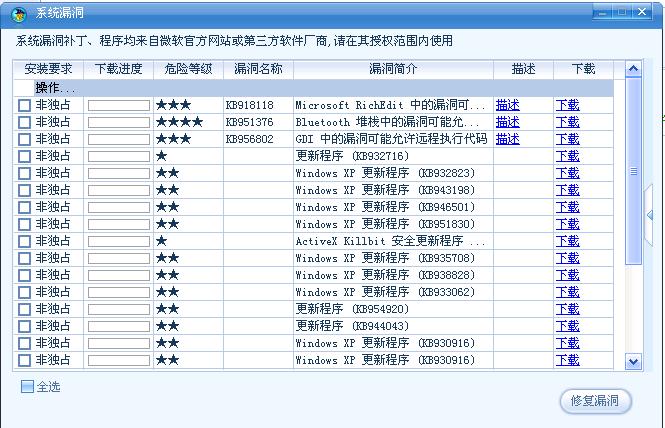Select the 操作... group row
Viewport: 665px width, 428px height.
pos(313,88)
